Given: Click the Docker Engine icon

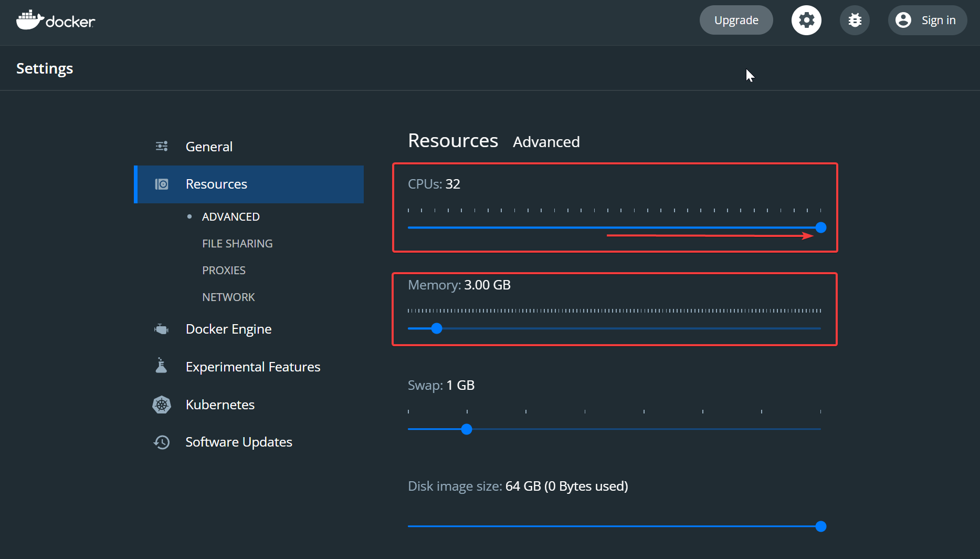Looking at the screenshot, I should (162, 329).
